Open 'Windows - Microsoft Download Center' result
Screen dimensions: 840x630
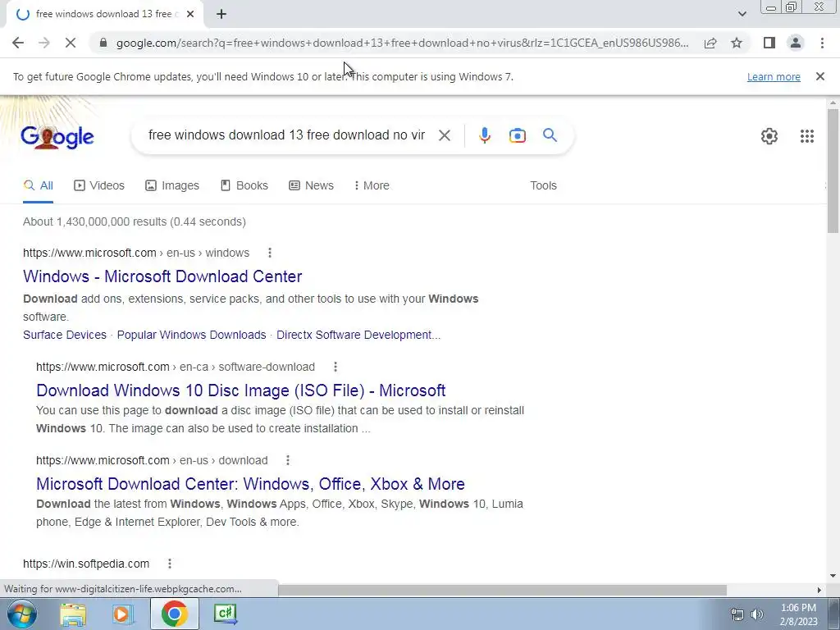tap(162, 276)
